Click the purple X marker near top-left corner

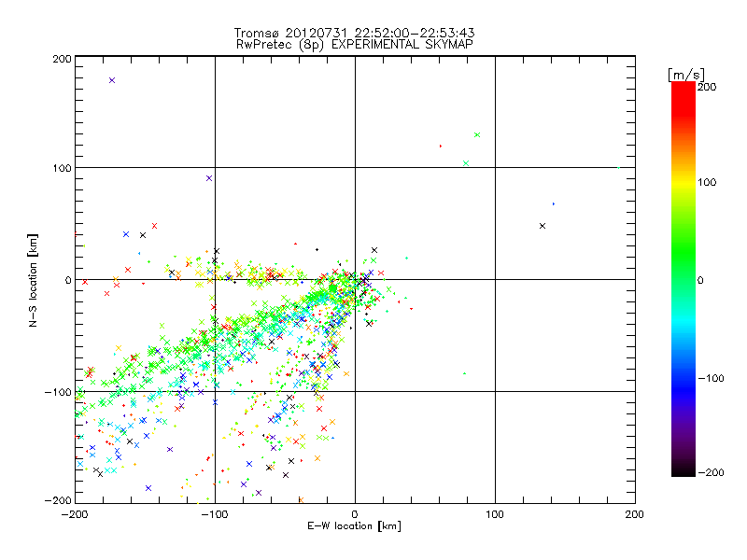coord(112,80)
